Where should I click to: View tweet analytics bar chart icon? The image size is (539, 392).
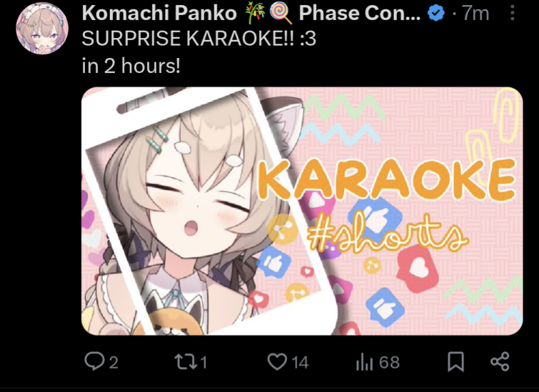click(364, 363)
